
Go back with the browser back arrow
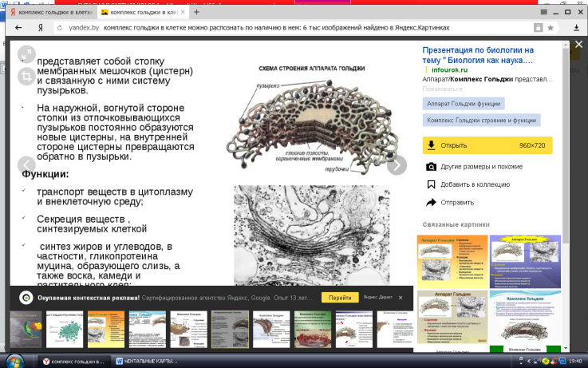18,27
